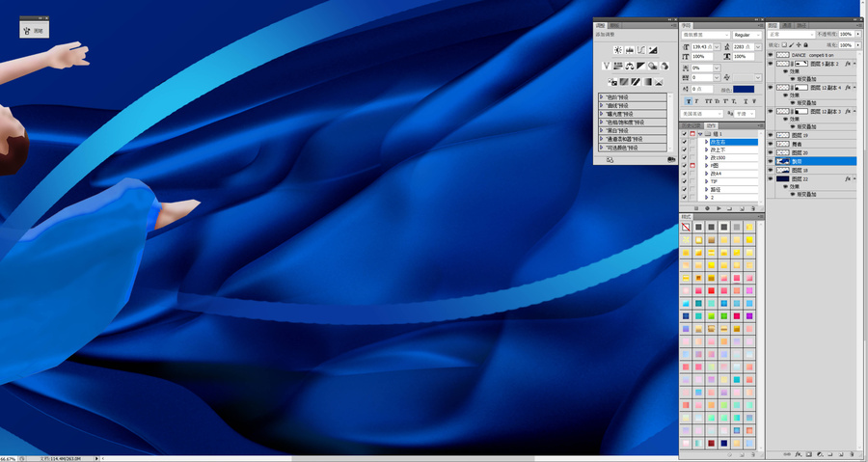Apply the no-style (red slash) swatch
Viewport: 868px width, 462px height.
coord(686,227)
